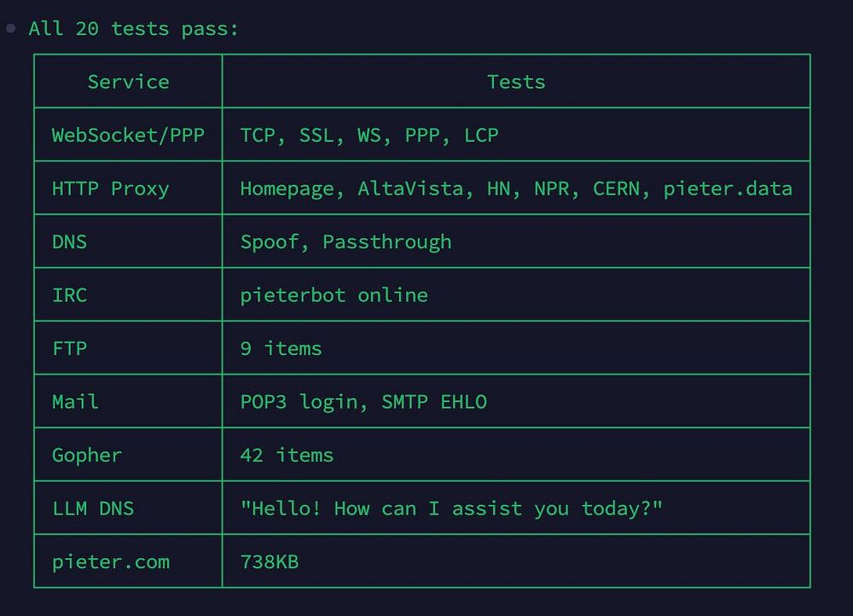
Task: Click the '9 items' FTP result
Action: pyautogui.click(x=281, y=348)
